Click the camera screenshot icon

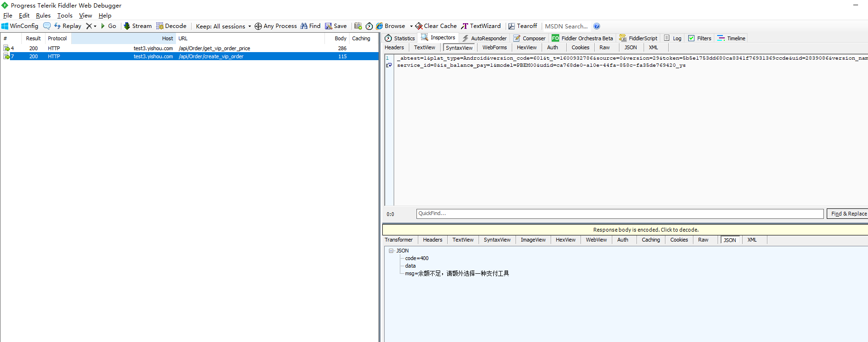tap(358, 26)
